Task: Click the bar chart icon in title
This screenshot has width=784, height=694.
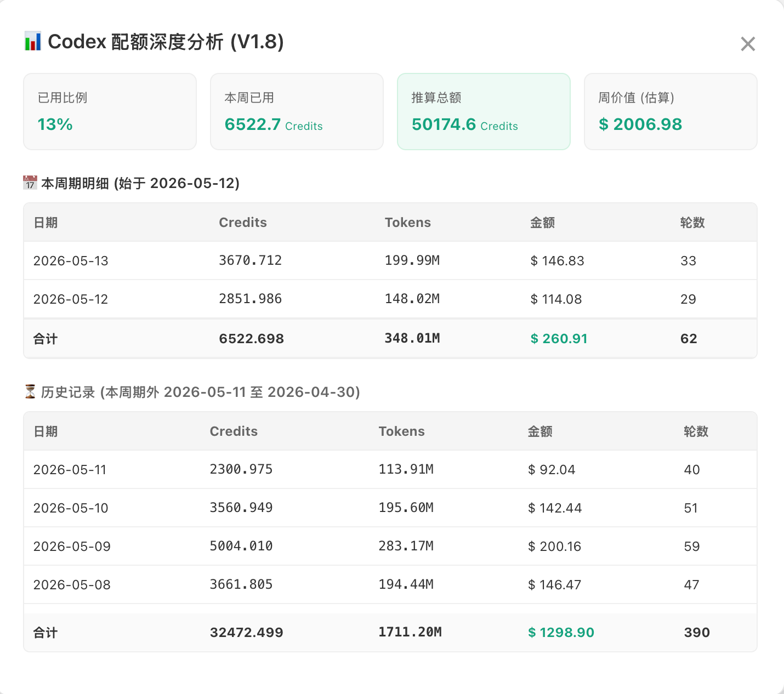Action: pyautogui.click(x=33, y=42)
